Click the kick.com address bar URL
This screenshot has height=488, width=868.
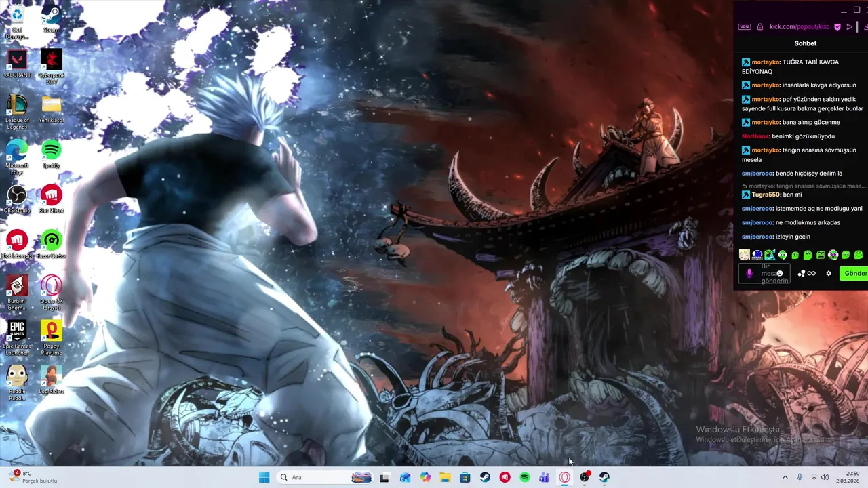(x=800, y=26)
